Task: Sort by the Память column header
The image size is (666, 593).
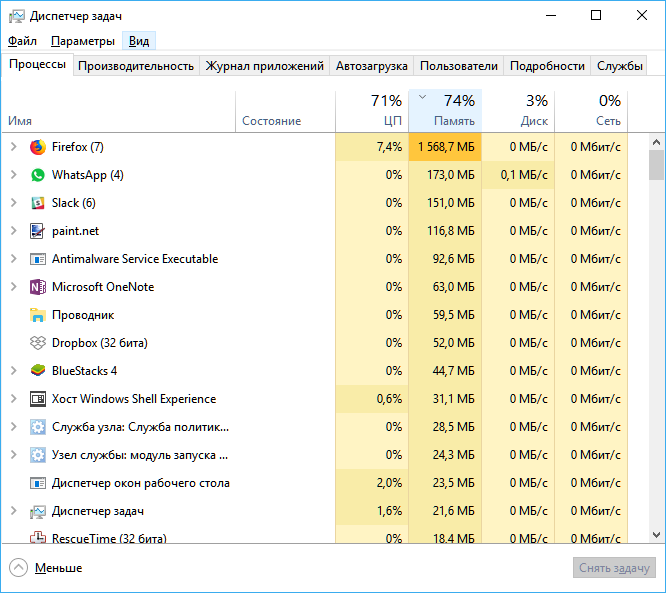Action: (446, 110)
